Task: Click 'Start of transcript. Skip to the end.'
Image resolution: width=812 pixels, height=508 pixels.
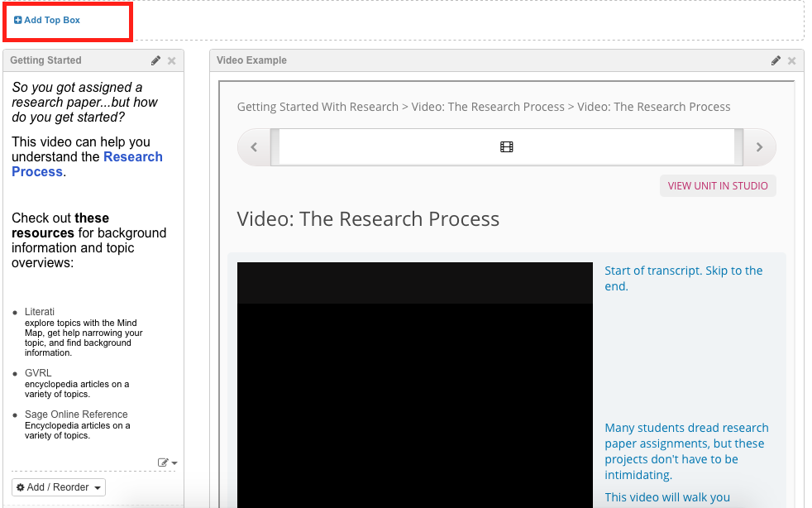Action: [x=684, y=278]
